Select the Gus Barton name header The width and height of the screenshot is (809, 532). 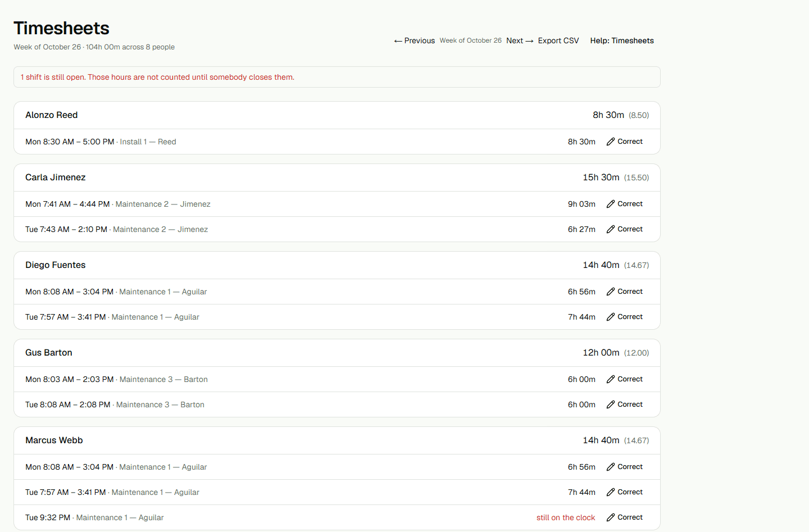click(49, 353)
